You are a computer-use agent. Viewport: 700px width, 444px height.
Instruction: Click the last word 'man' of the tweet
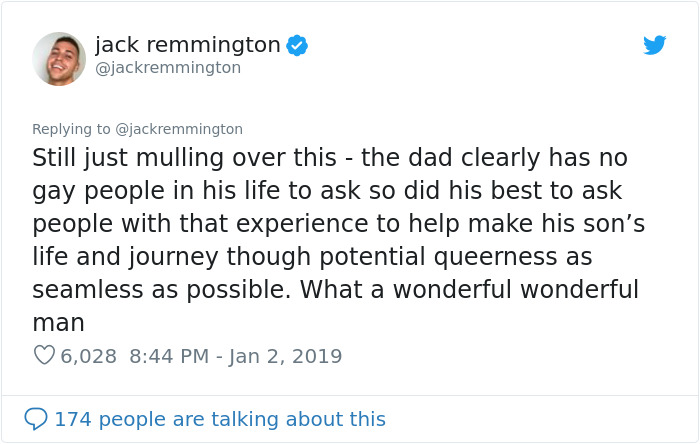58,323
